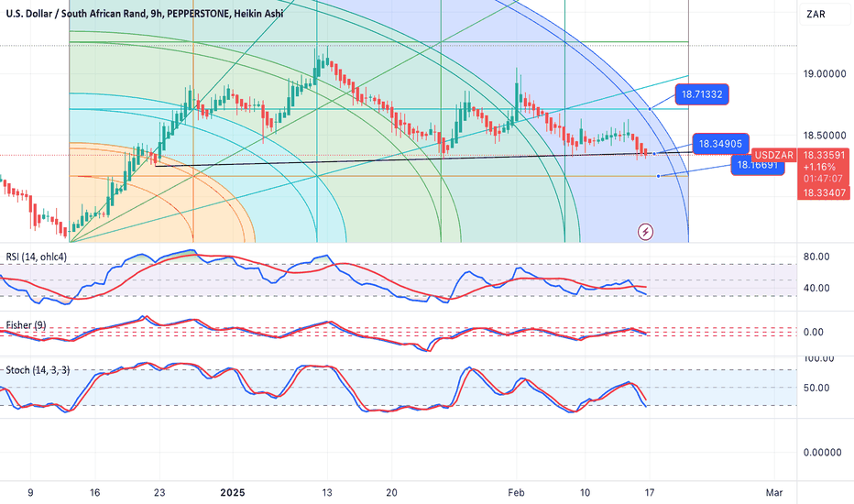Viewport: 854px width, 504px height.
Task: Click the 0.00000 scale value in bottom pane
Action: 823,453
